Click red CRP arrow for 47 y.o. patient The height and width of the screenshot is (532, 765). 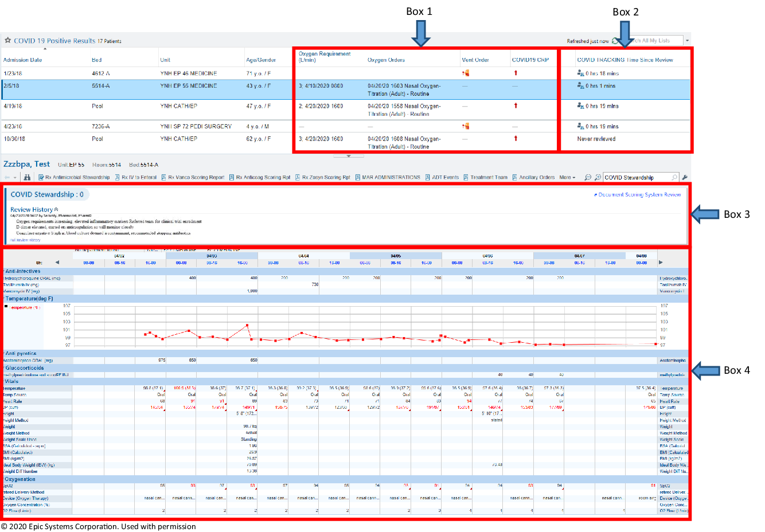tap(516, 105)
